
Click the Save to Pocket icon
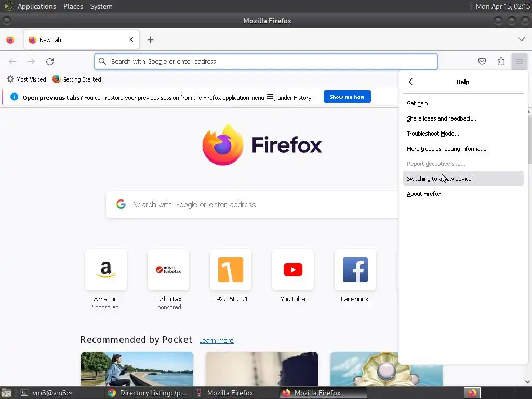[482, 61]
